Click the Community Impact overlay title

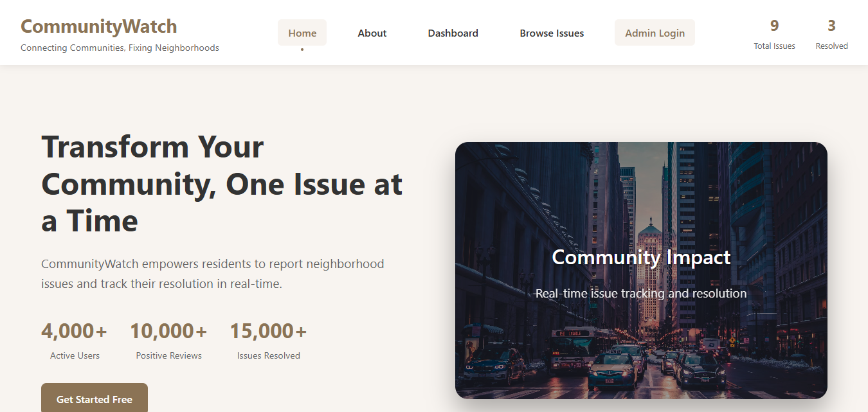pos(641,257)
